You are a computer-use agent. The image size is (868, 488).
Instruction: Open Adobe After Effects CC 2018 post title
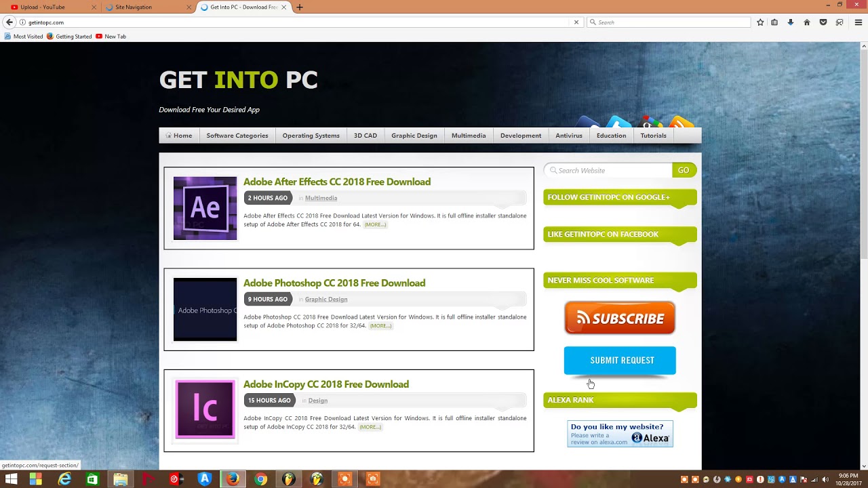point(337,182)
